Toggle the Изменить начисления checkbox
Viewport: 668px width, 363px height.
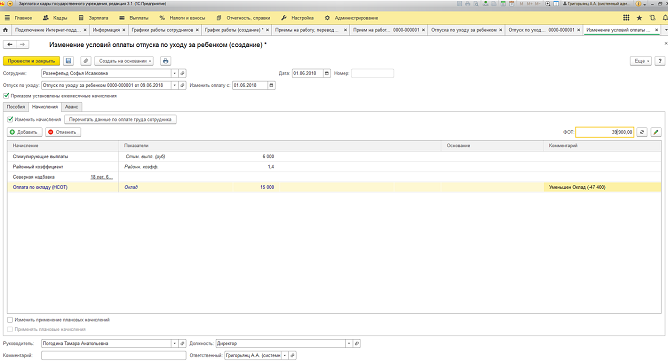(x=10, y=119)
